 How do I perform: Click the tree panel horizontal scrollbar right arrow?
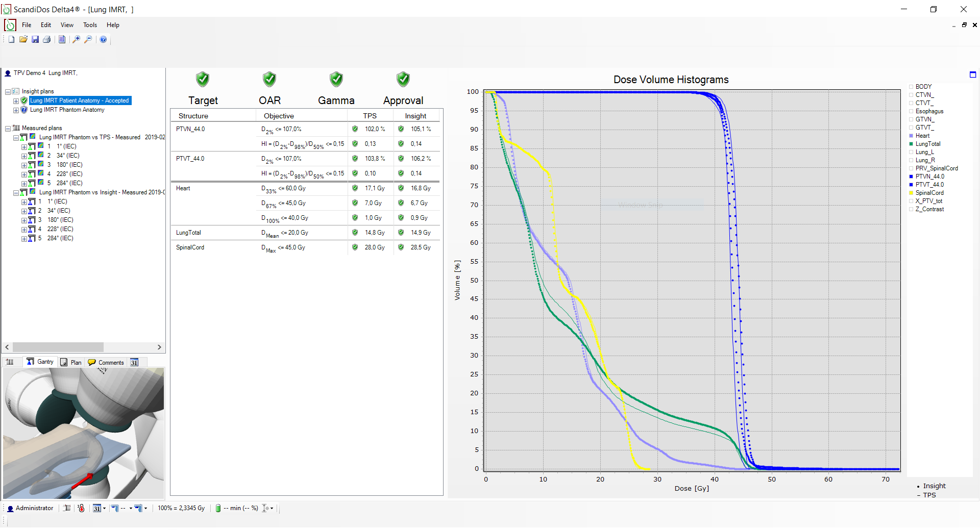(x=159, y=347)
